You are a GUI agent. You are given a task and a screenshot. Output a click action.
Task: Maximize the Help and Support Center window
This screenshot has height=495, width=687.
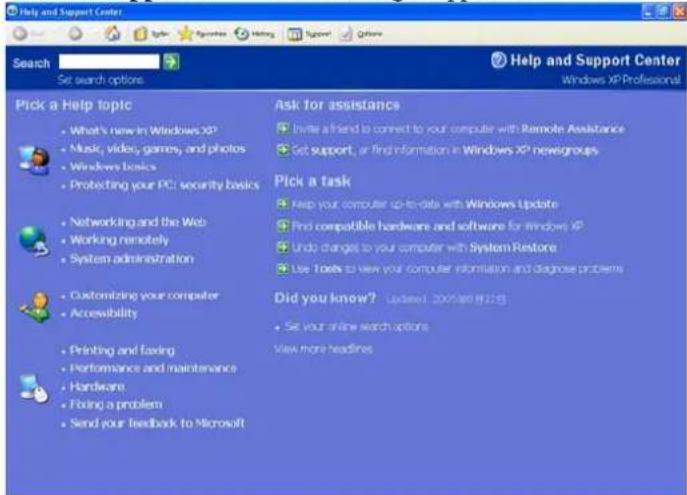tap(664, 12)
